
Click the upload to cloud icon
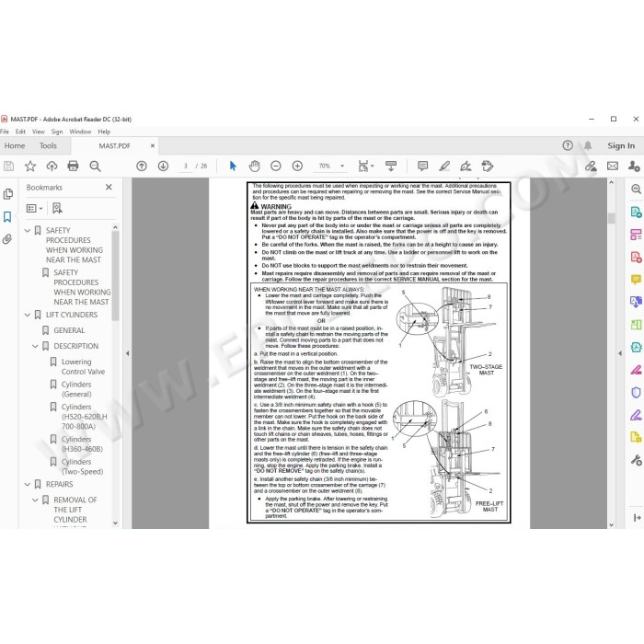point(52,166)
